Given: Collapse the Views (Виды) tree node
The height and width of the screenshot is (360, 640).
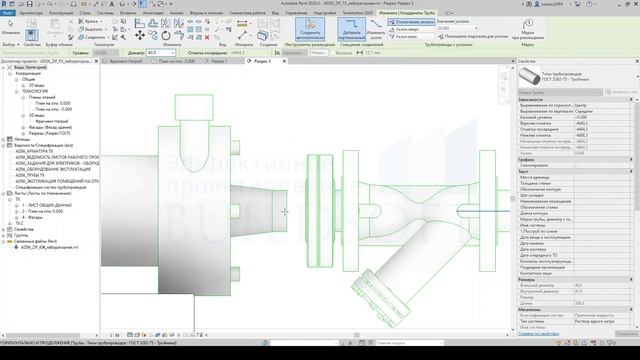Looking at the screenshot, I should pyautogui.click(x=4, y=67).
